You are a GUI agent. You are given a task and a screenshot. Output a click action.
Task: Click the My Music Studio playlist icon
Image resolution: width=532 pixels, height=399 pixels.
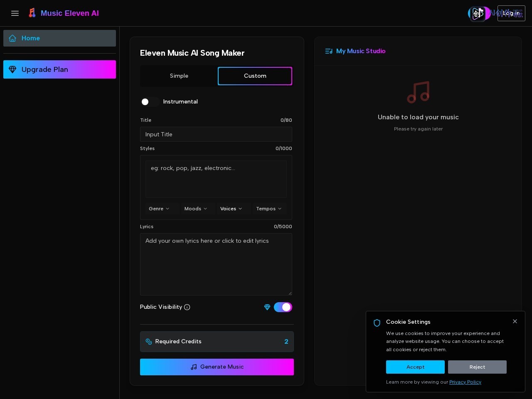329,51
